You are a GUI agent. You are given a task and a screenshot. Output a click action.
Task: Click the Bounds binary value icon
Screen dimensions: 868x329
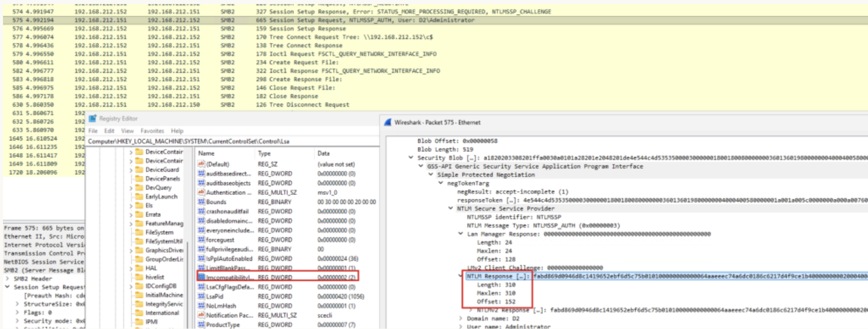point(201,202)
